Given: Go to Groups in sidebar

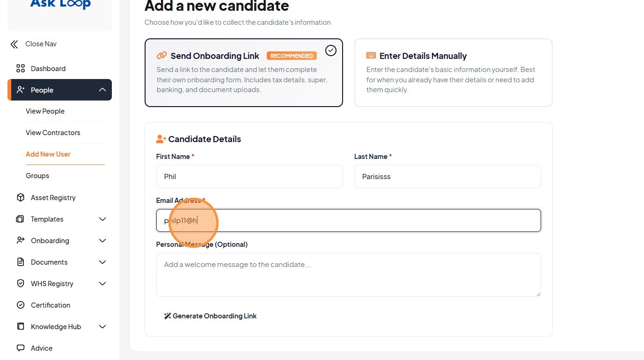Looking at the screenshot, I should (37, 176).
